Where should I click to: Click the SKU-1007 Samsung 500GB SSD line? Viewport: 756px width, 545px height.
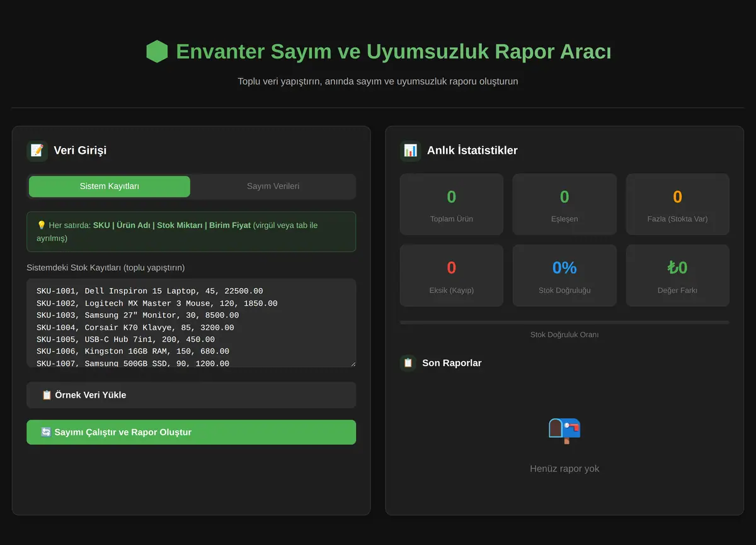click(x=133, y=363)
